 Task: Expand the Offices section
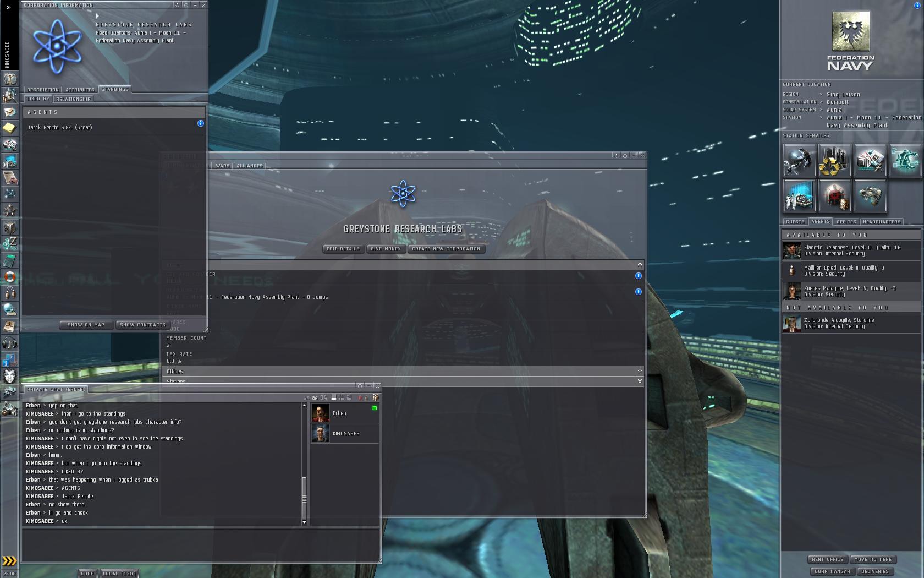(640, 371)
